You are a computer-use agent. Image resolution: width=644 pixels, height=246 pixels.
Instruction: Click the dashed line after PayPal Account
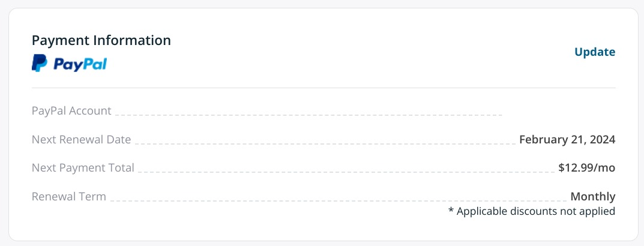pyautogui.click(x=308, y=114)
